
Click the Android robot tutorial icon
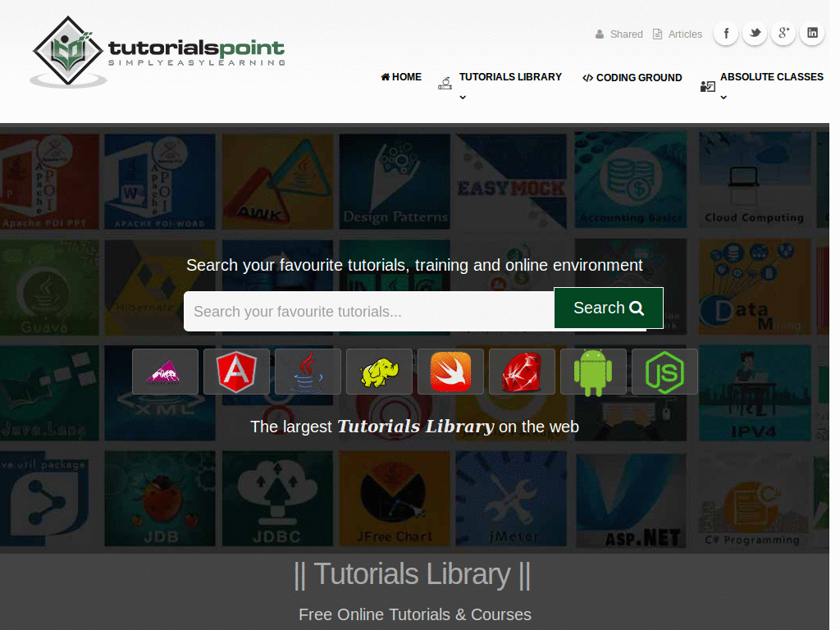(x=593, y=371)
